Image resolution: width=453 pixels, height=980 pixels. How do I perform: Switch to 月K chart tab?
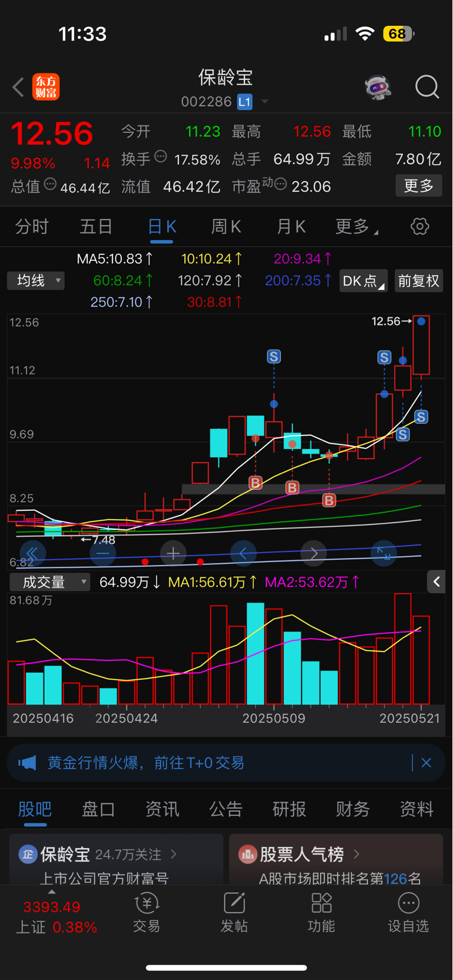(x=291, y=227)
